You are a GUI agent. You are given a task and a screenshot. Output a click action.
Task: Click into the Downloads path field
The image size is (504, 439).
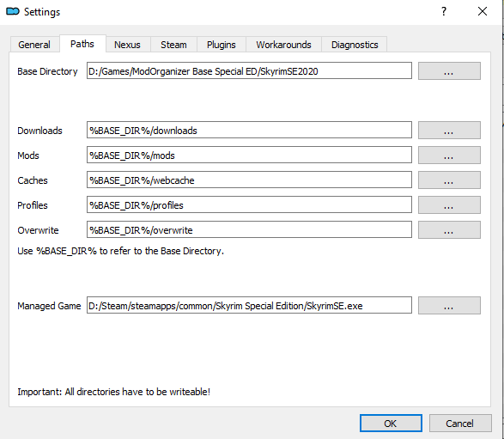(249, 130)
